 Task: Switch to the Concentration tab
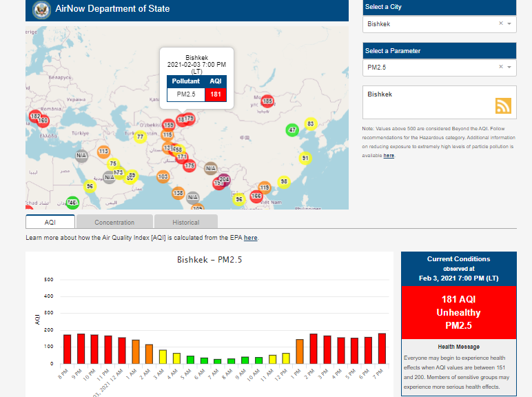pyautogui.click(x=114, y=222)
